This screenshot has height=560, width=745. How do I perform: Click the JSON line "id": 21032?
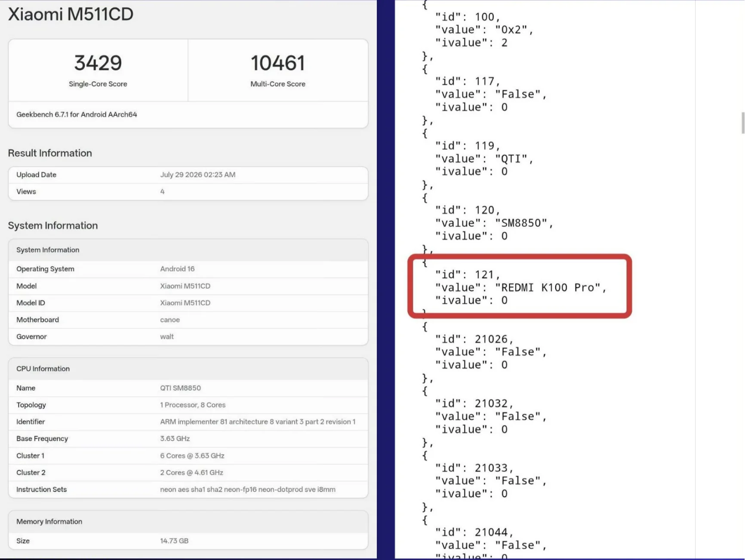pos(474,403)
